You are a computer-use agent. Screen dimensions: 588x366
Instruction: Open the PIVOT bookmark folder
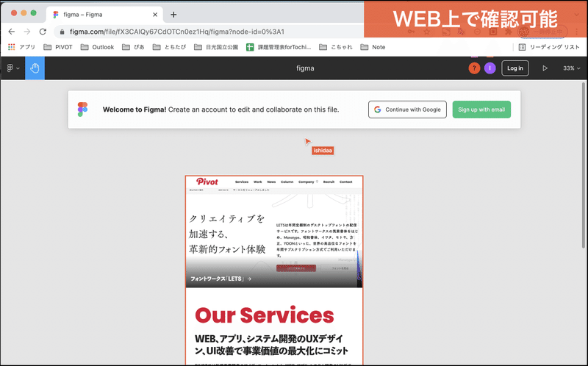pos(58,47)
